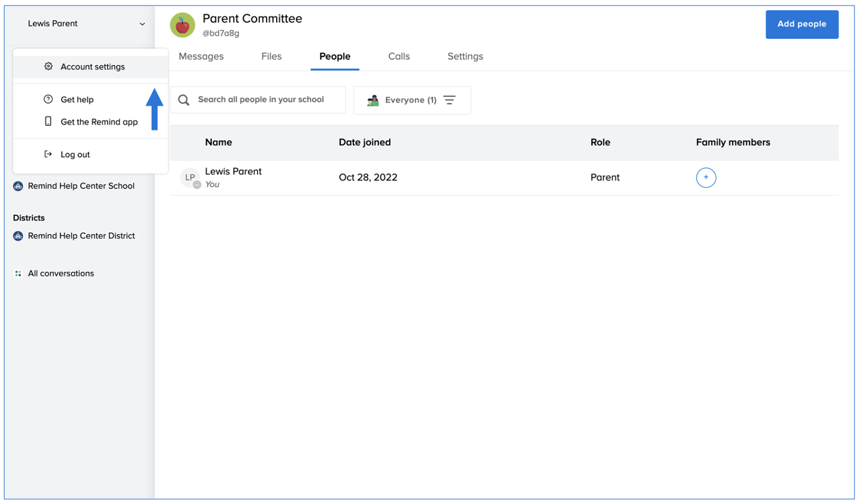
Task: Open the class Settings tab
Action: coord(465,57)
